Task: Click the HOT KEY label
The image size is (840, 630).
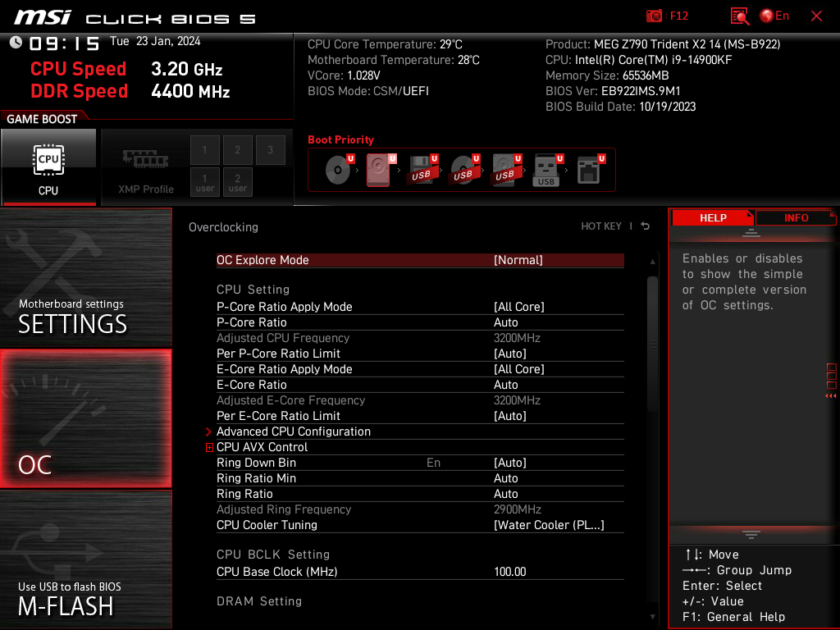Action: [x=601, y=226]
